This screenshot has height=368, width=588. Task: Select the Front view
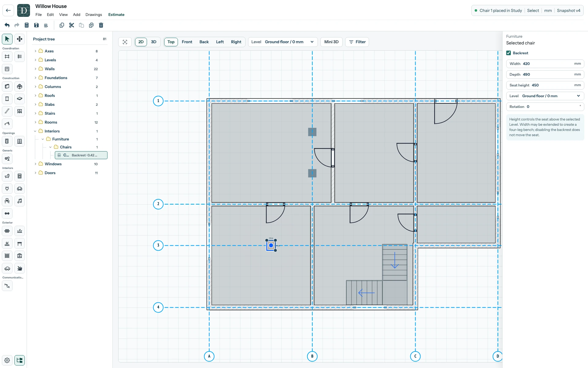point(187,42)
